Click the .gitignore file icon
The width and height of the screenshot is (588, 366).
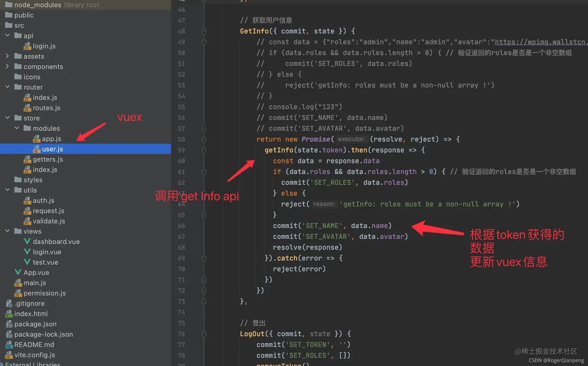tap(9, 303)
